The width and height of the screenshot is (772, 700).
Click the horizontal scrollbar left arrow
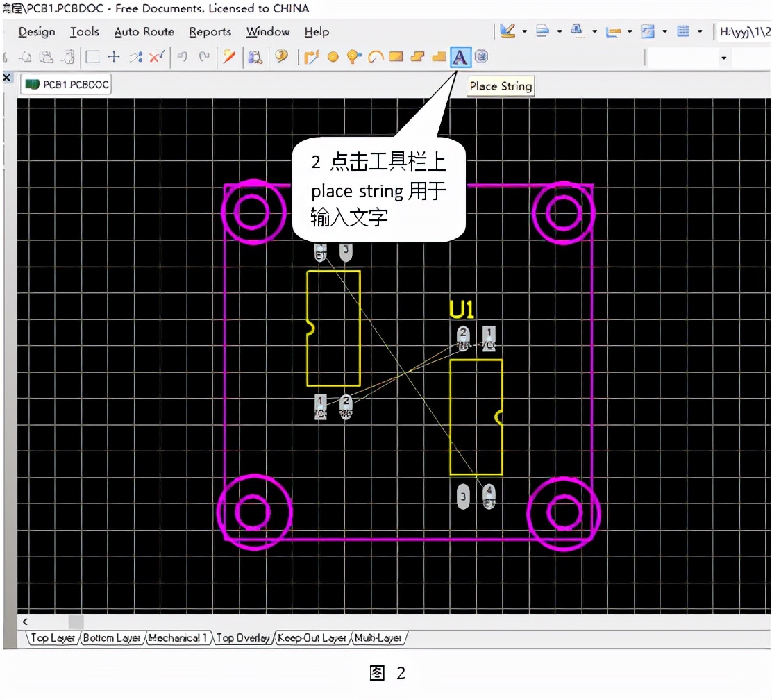click(x=25, y=622)
